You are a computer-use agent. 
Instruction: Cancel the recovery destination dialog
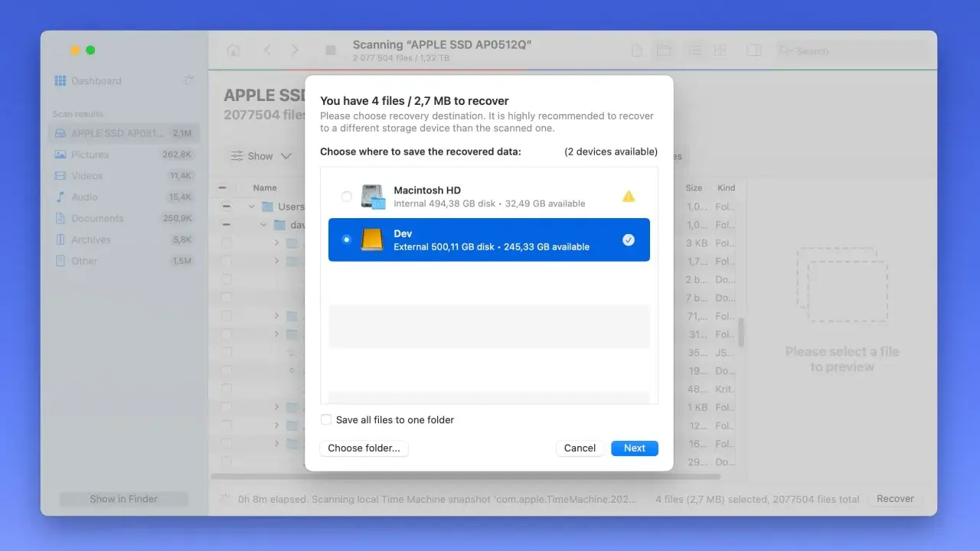pos(580,448)
